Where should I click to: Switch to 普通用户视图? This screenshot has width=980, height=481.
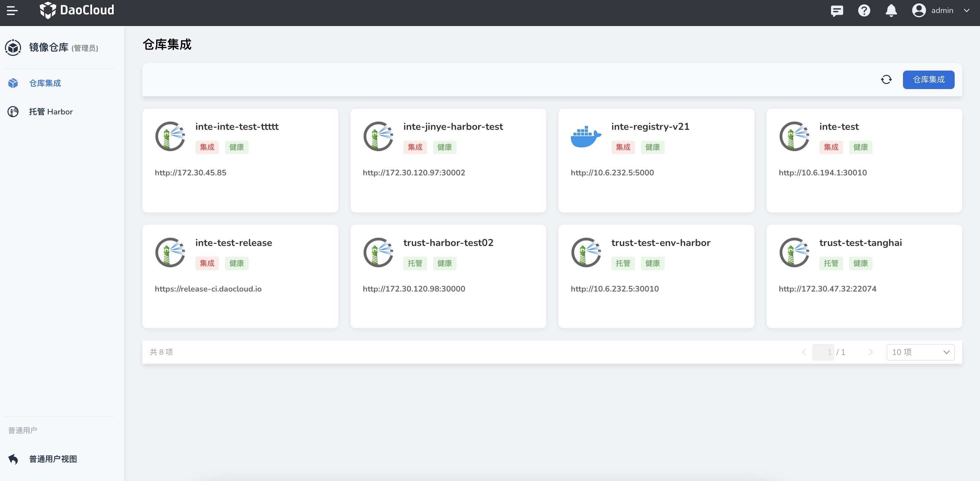[x=53, y=459]
